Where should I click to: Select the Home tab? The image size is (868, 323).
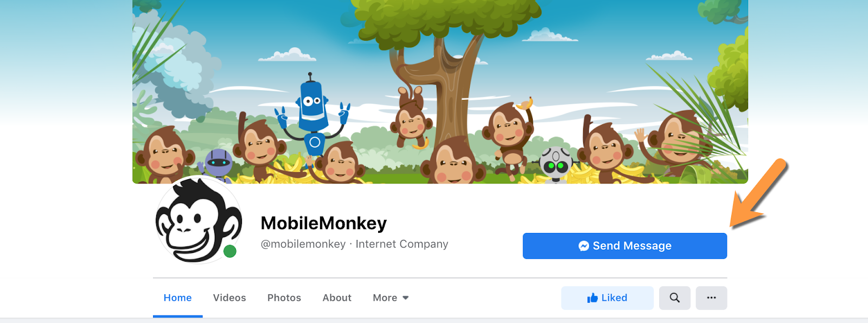(177, 298)
